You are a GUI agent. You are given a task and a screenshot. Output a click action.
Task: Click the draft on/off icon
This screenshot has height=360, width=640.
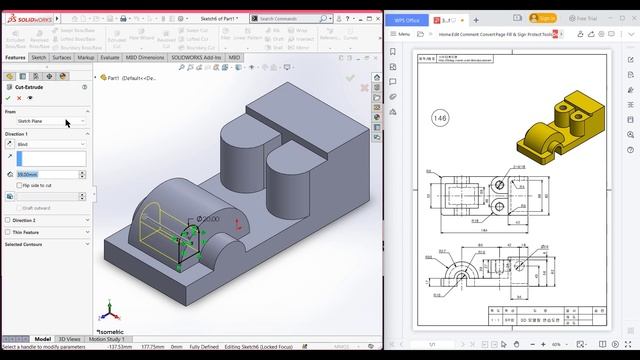[10, 196]
